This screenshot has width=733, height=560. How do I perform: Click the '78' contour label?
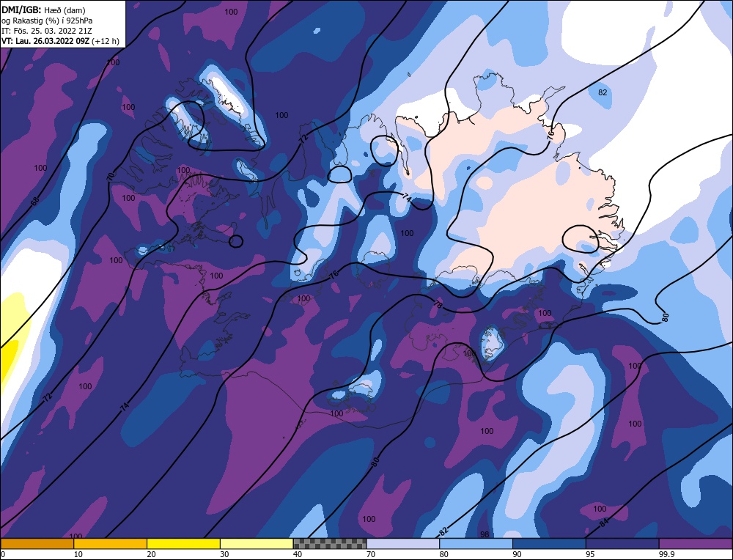pyautogui.click(x=438, y=305)
